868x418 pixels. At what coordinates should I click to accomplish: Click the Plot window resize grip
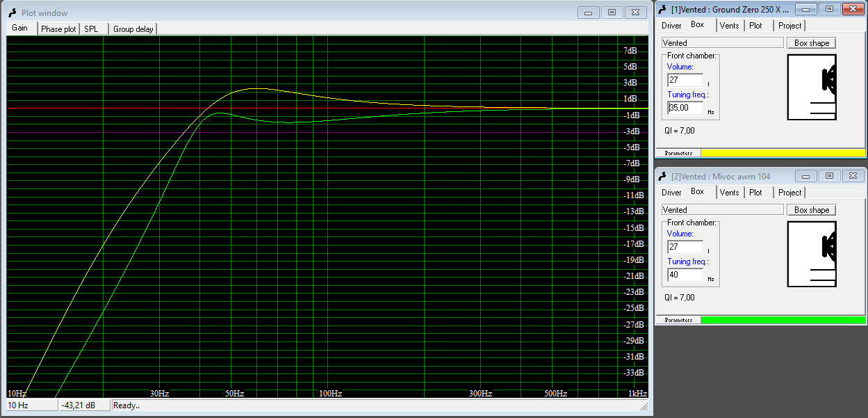(644, 407)
